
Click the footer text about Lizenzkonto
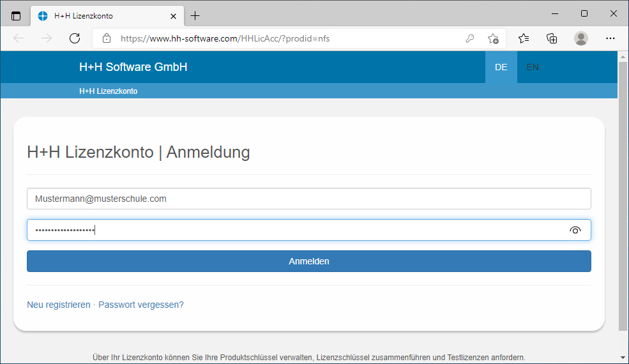309,357
